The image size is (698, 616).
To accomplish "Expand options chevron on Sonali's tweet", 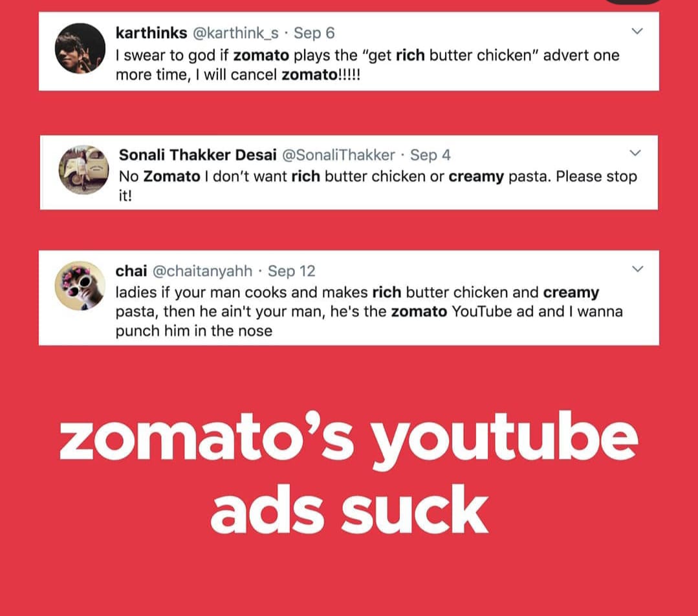I will [x=635, y=153].
